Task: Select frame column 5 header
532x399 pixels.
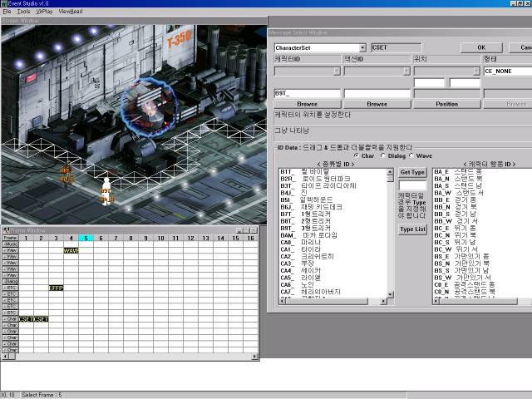Action: coord(86,239)
